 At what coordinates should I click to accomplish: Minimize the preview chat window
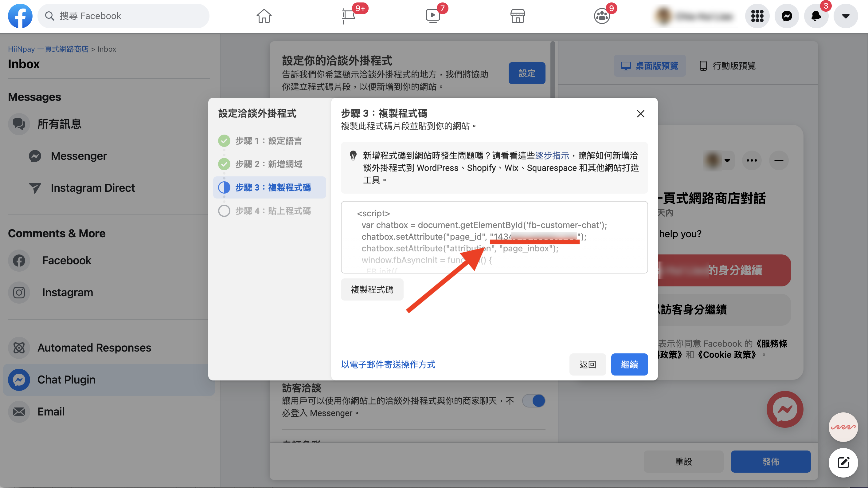click(779, 160)
